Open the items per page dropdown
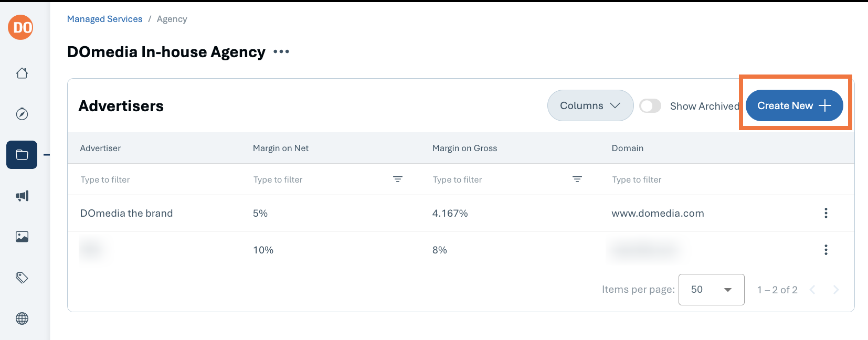The width and height of the screenshot is (868, 340). point(711,290)
